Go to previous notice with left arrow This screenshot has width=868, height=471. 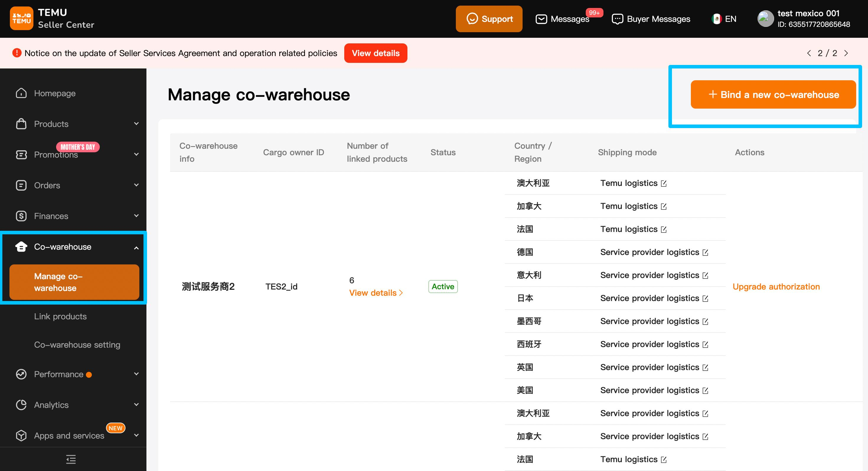809,53
